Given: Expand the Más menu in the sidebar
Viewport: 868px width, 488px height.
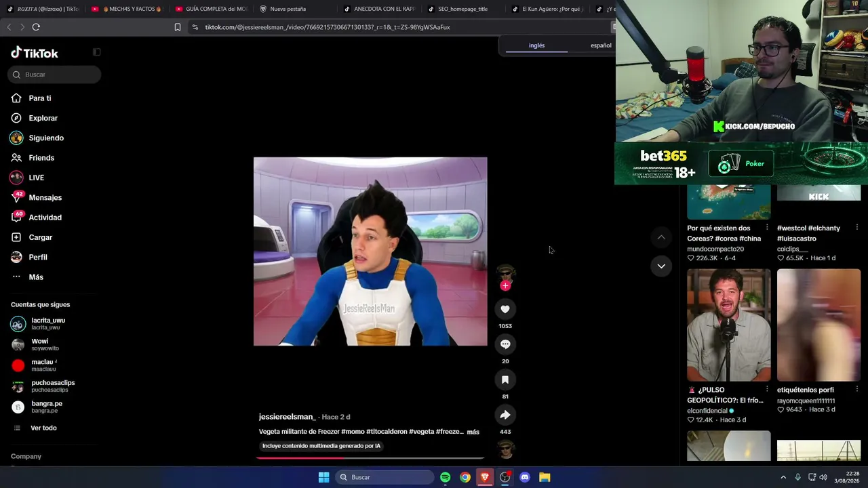Looking at the screenshot, I should click(27, 277).
